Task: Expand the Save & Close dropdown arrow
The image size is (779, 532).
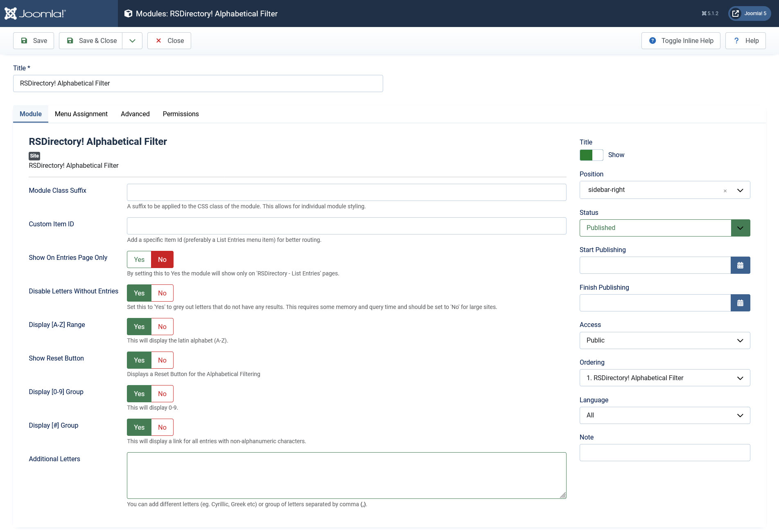Action: 132,41
